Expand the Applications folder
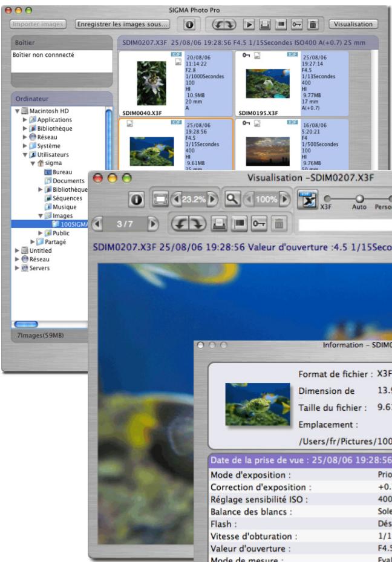Image resolution: width=392 pixels, height=562 pixels. [25, 120]
